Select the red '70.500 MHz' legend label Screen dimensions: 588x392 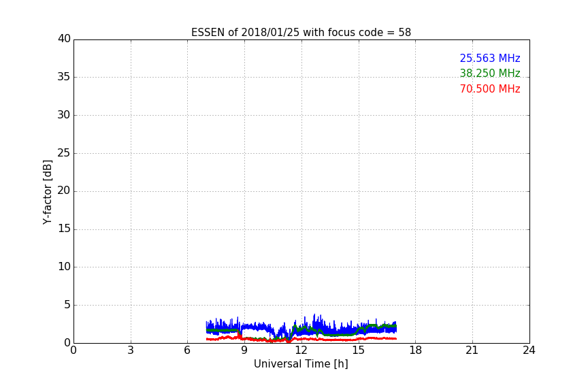pos(490,89)
